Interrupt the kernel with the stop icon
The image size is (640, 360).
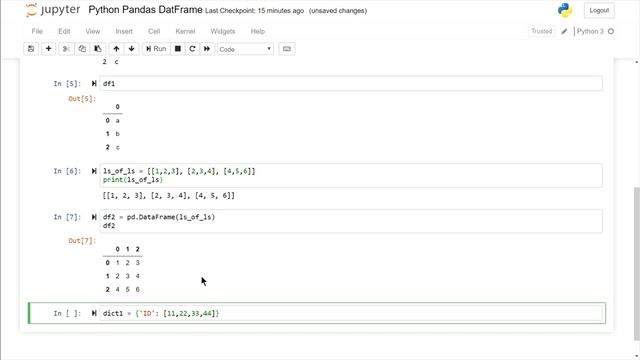tap(178, 49)
